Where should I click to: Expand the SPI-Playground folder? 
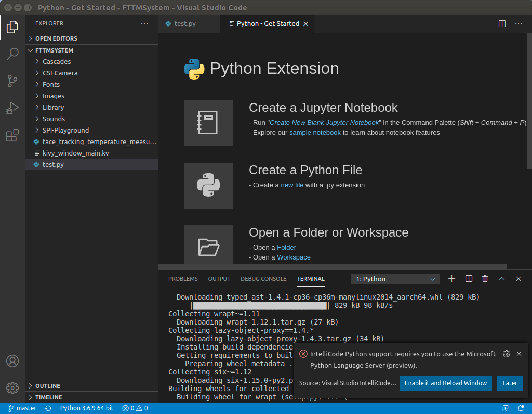click(x=91, y=131)
